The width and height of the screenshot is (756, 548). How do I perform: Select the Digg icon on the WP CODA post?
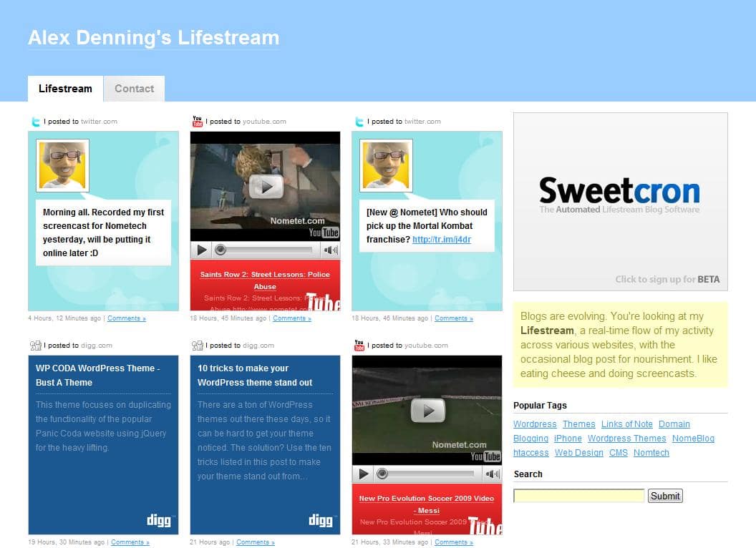[x=35, y=345]
